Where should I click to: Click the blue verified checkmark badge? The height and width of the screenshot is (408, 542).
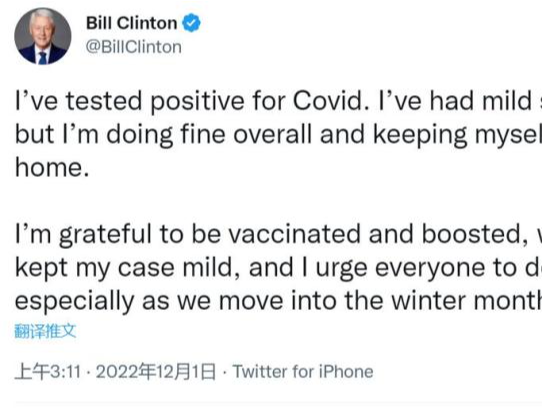point(191,23)
